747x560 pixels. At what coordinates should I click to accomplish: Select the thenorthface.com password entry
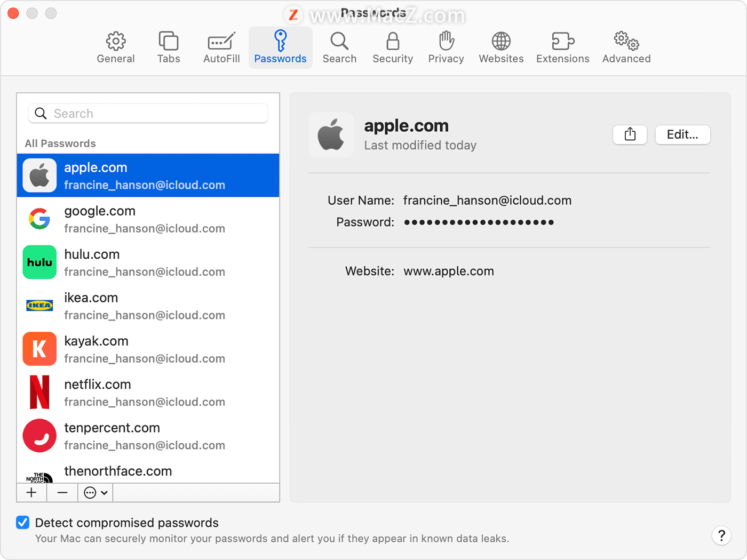coord(148,471)
